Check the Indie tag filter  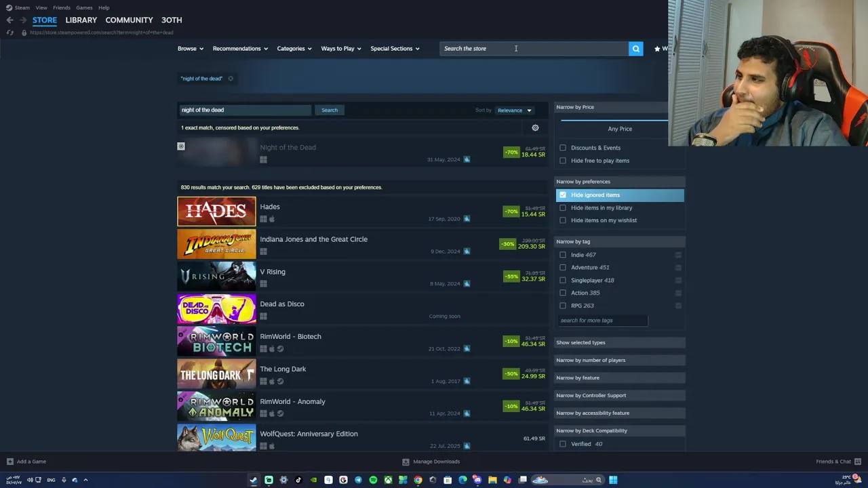(x=563, y=255)
